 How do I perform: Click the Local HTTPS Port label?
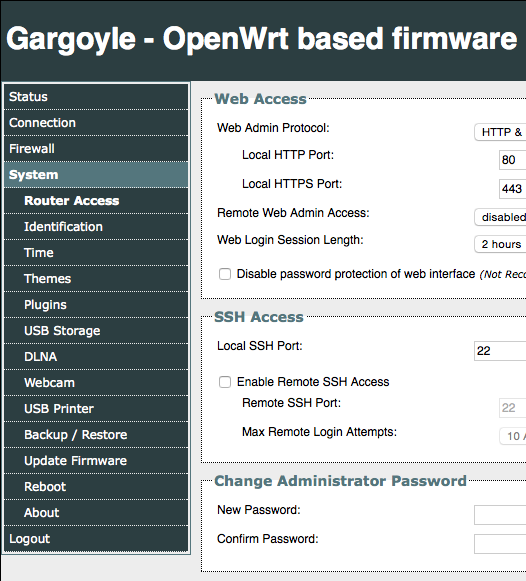[x=292, y=184]
